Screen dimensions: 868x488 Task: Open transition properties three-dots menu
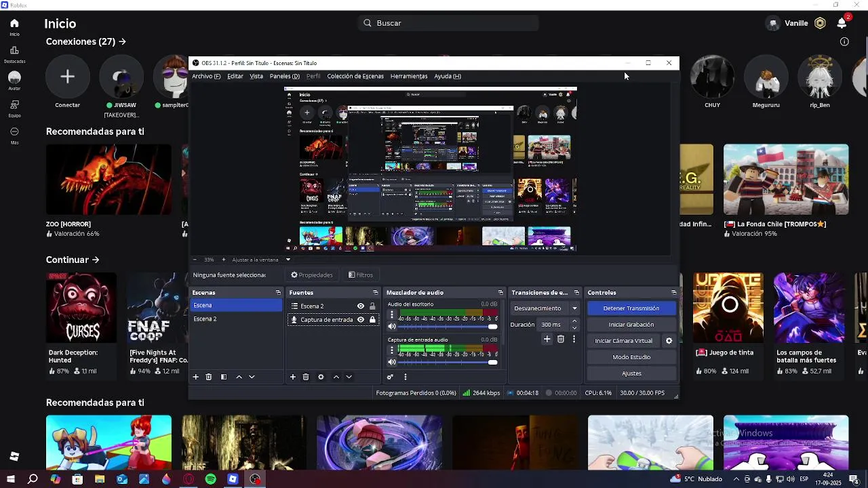tap(574, 339)
